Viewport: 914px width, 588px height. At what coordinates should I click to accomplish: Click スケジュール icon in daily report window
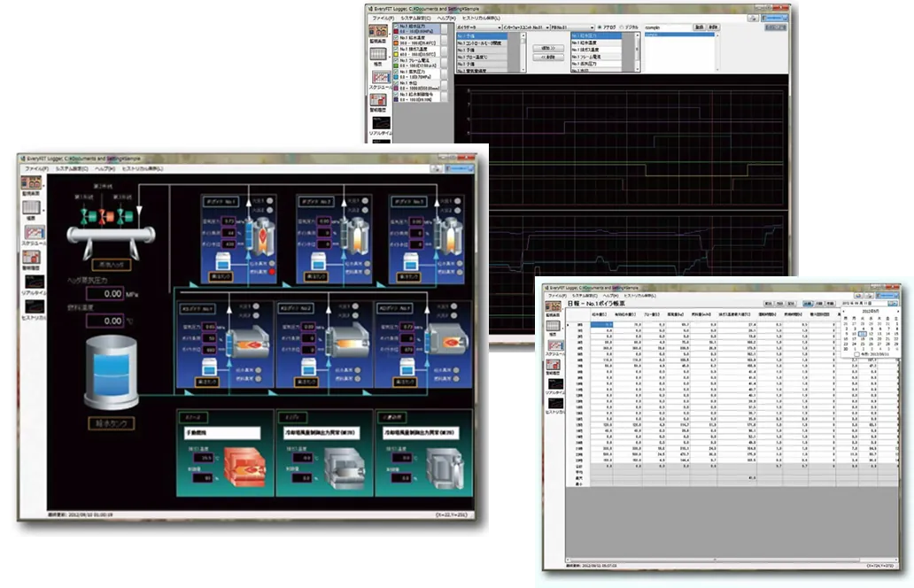555,345
